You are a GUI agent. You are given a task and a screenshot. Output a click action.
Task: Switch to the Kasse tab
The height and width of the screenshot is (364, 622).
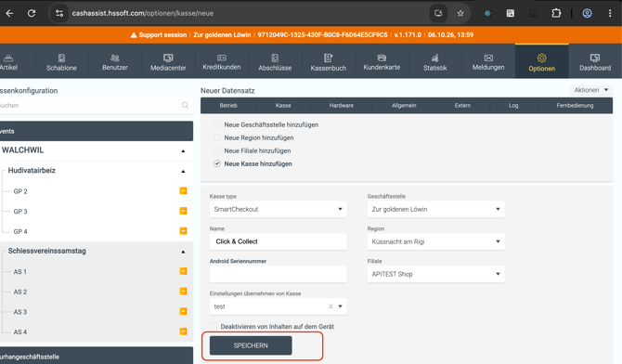click(x=283, y=106)
